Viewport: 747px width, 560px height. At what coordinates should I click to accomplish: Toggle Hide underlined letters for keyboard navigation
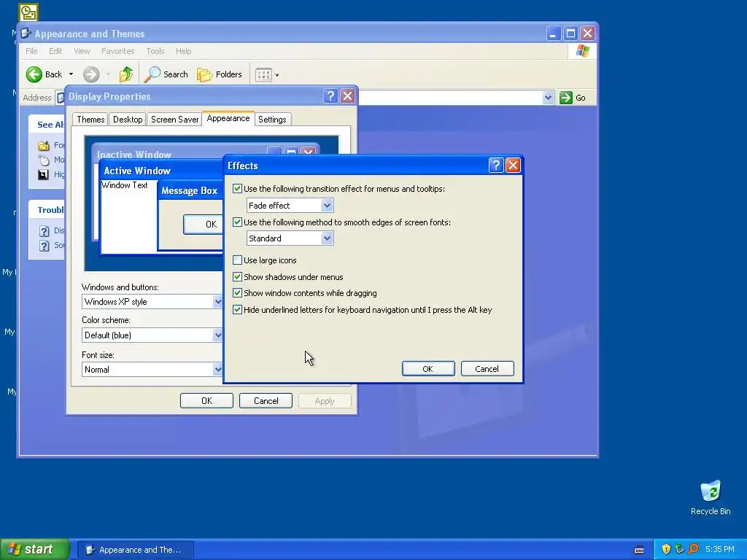pos(237,309)
